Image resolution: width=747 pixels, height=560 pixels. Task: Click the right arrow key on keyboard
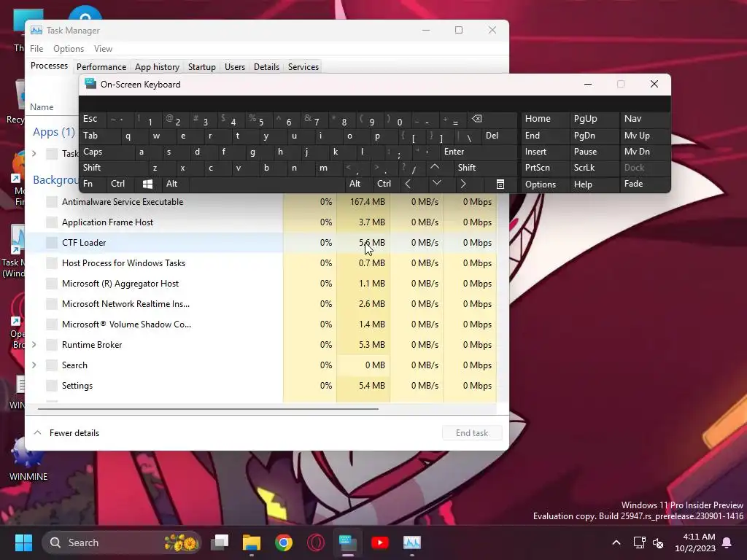(x=462, y=183)
